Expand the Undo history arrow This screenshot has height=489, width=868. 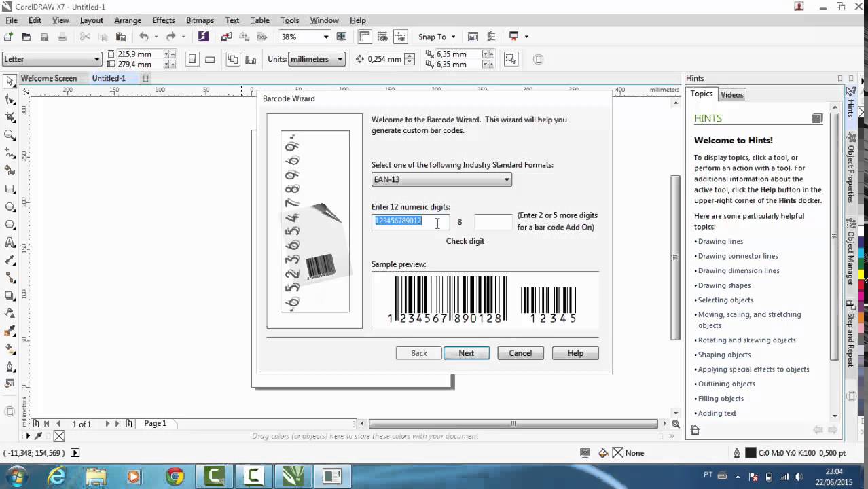(156, 37)
